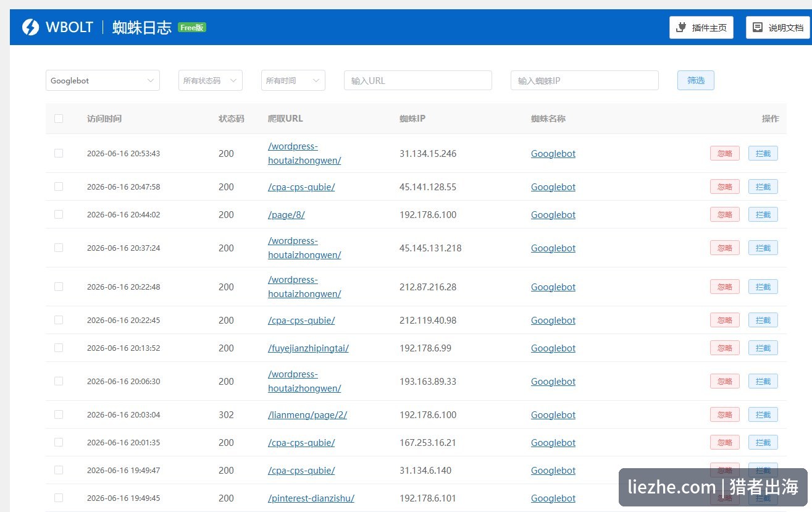Click the document icon for 说明文档

pos(758,27)
